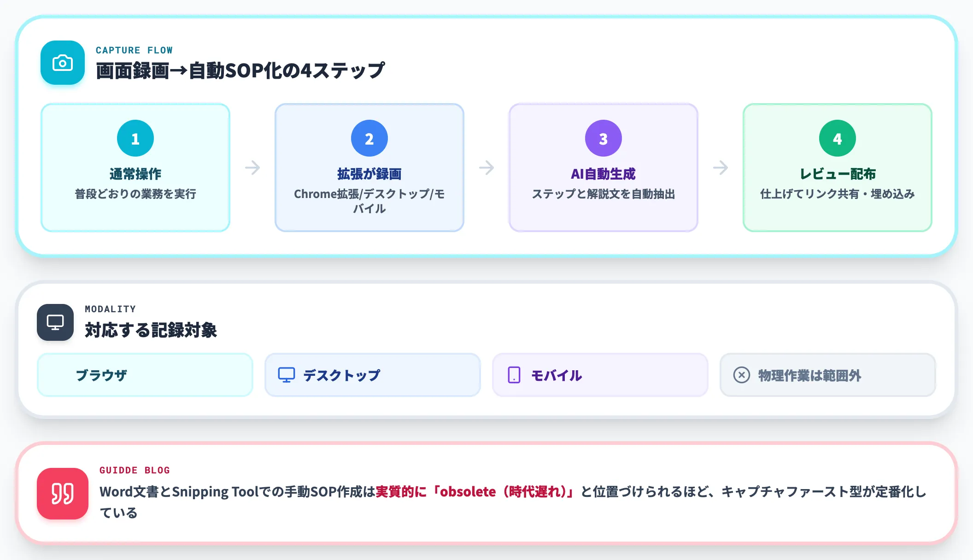Click the arrow between steps 3 and 4
The width and height of the screenshot is (973, 560).
721,168
